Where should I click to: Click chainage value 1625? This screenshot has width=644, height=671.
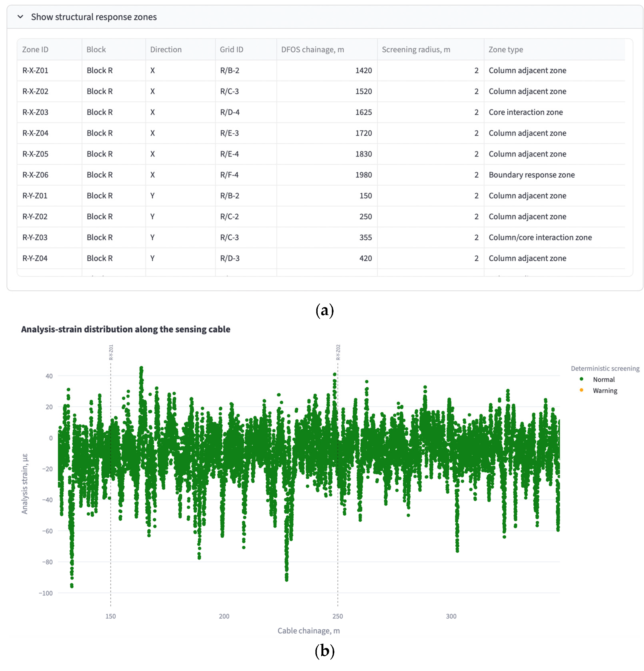[327, 112]
